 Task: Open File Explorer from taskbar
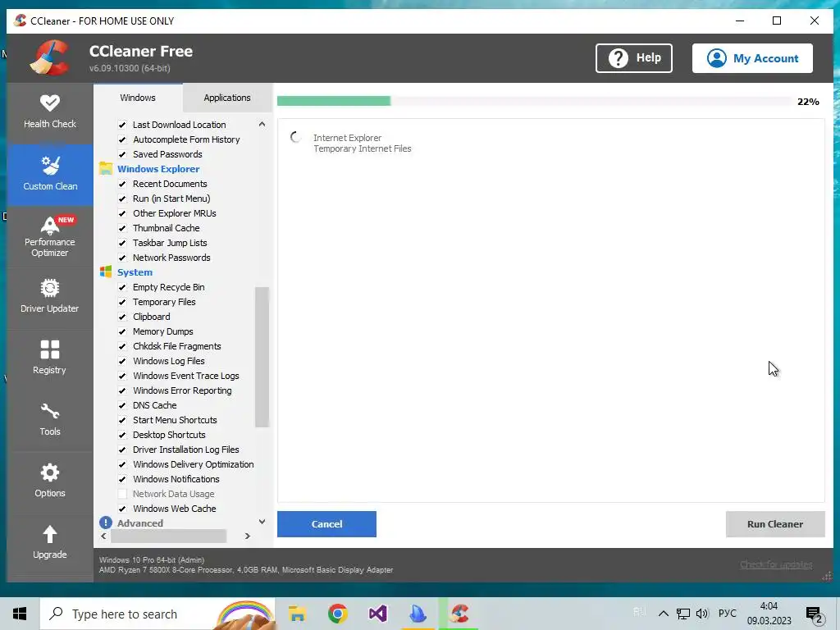point(297,614)
